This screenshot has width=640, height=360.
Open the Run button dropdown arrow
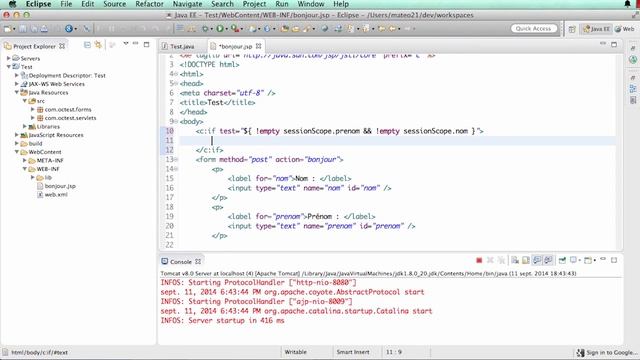[226, 29]
